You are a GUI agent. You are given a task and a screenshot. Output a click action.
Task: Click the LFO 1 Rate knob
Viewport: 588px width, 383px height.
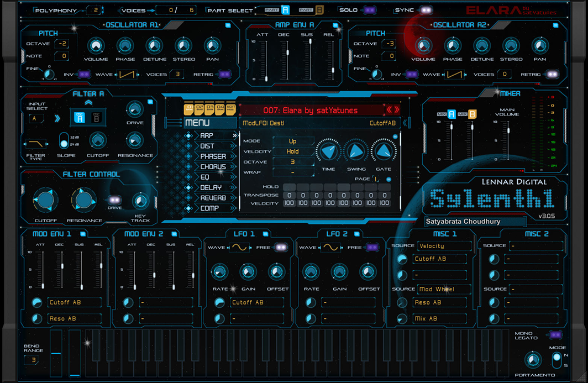point(220,272)
